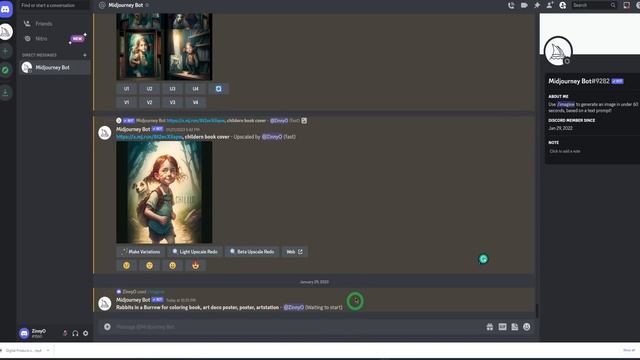Click the U1 upscale button
The width and height of the screenshot is (640, 360).
click(x=127, y=89)
